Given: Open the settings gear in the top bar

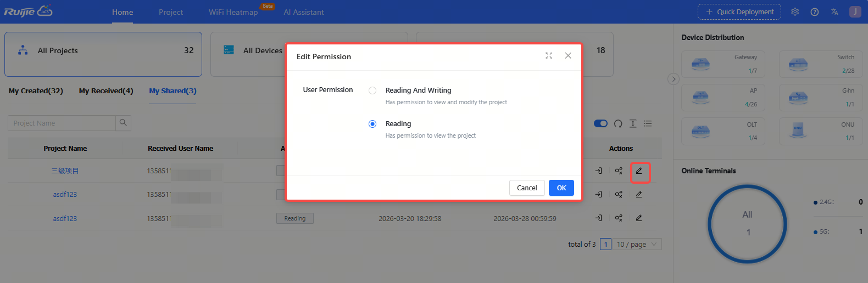Looking at the screenshot, I should coord(795,12).
